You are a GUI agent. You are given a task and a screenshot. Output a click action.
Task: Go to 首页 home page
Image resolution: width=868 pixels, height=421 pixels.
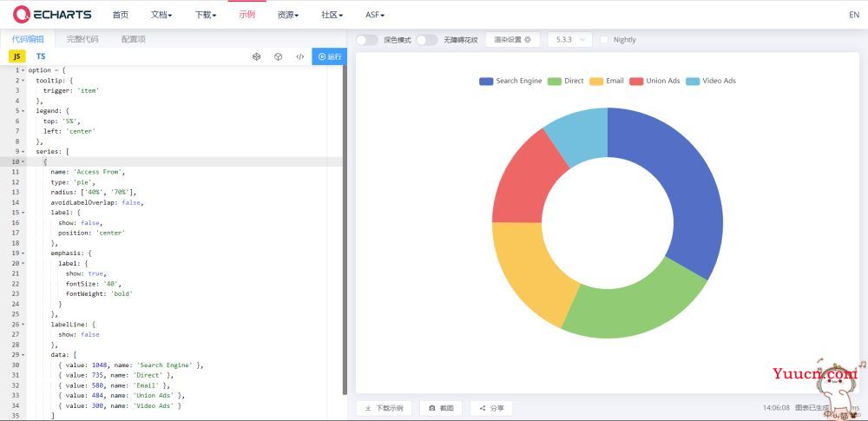pos(120,15)
